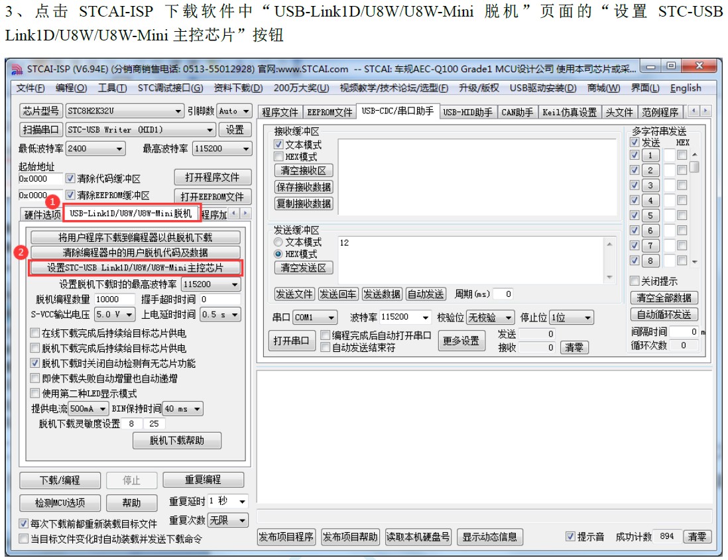Click the STCAI-ISP application title icon
Screen dimensions: 728x560
click(x=17, y=69)
